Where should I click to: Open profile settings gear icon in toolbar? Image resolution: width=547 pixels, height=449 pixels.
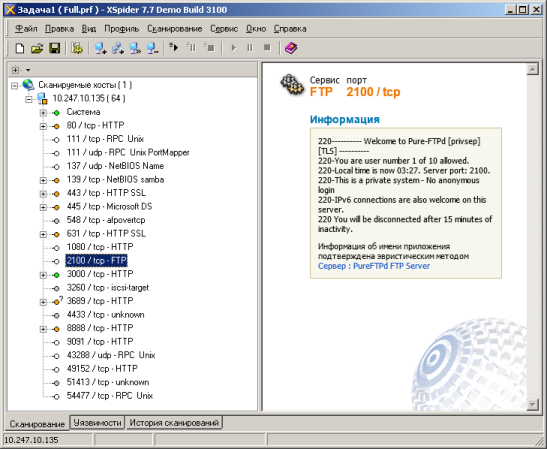coord(77,48)
